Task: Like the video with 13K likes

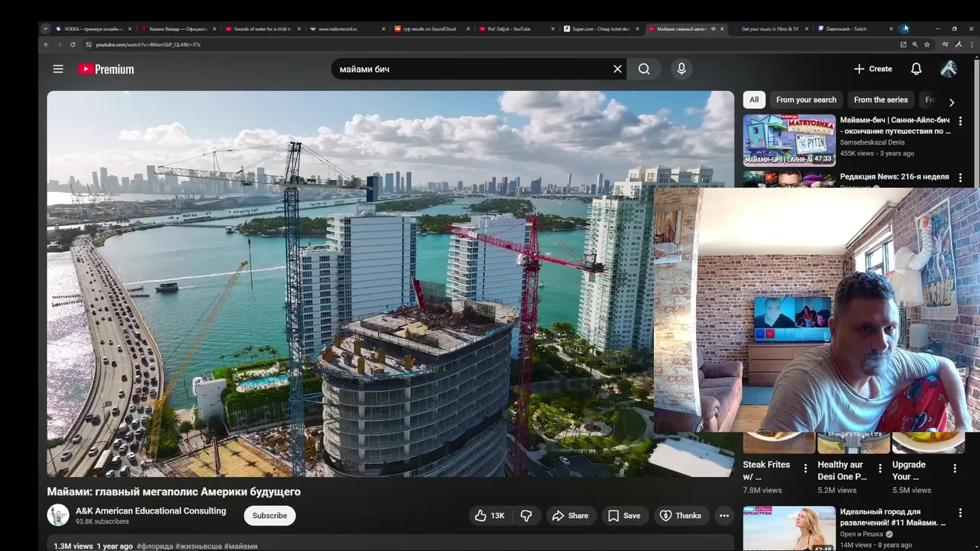Action: pos(490,516)
